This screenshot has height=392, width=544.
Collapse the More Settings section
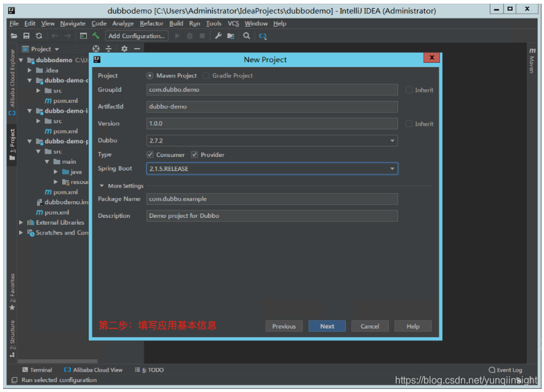(102, 186)
